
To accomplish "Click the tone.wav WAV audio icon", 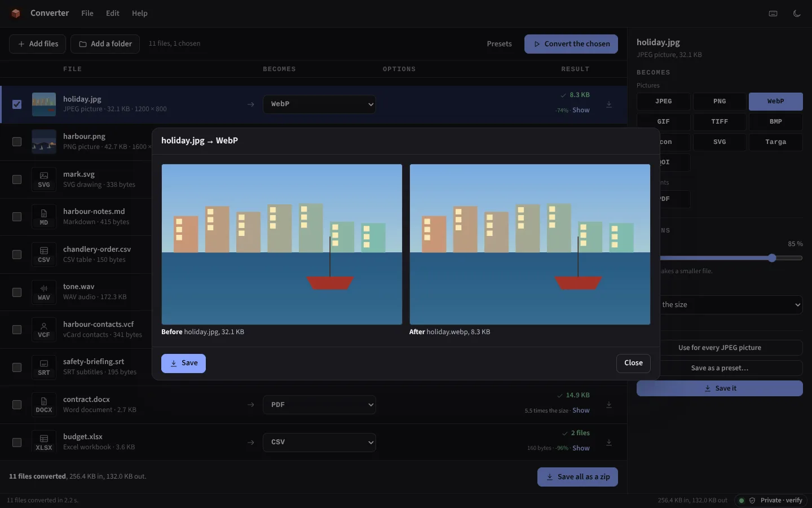I will click(x=44, y=292).
